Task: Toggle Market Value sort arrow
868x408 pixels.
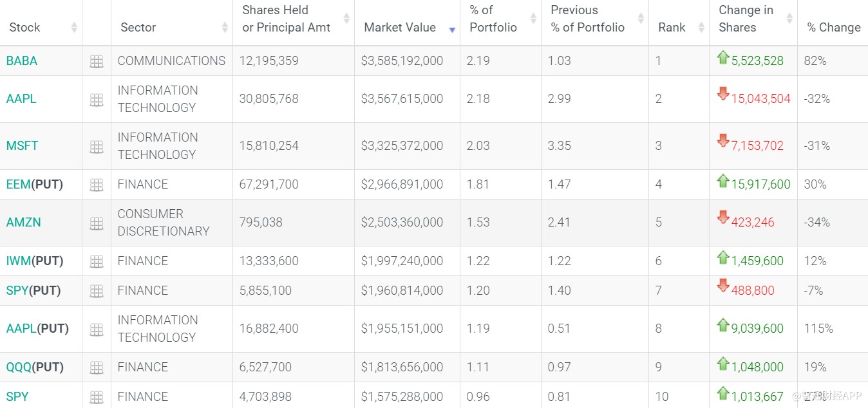Action: tap(452, 30)
